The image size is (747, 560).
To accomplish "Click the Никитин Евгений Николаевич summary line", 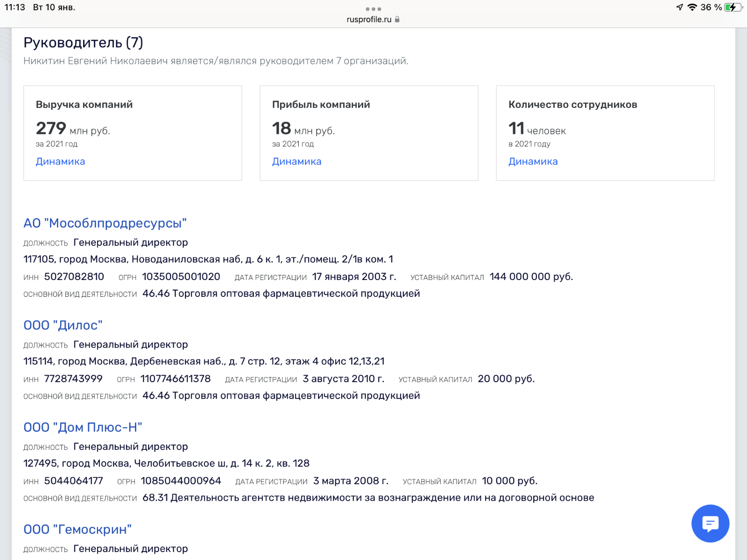I will [x=216, y=61].
